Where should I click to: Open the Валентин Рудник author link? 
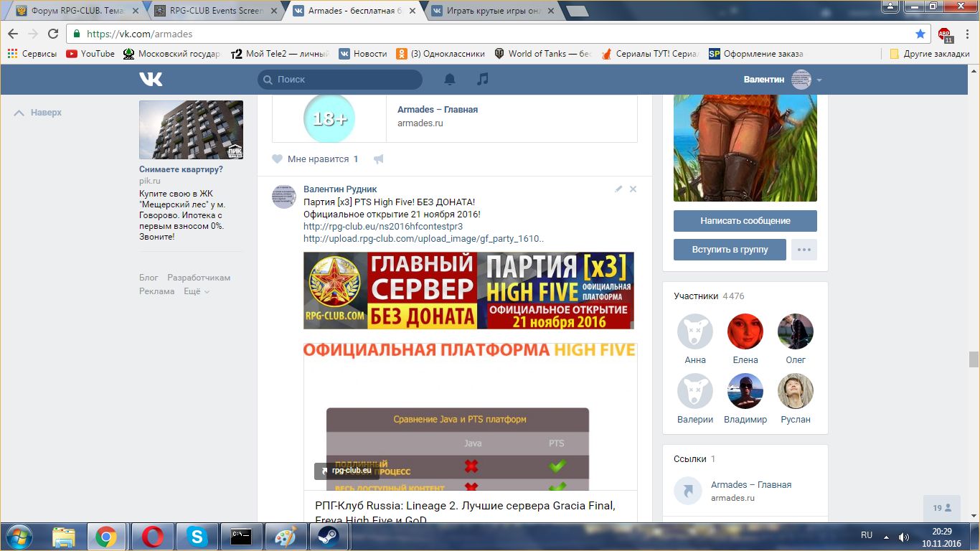pyautogui.click(x=340, y=189)
